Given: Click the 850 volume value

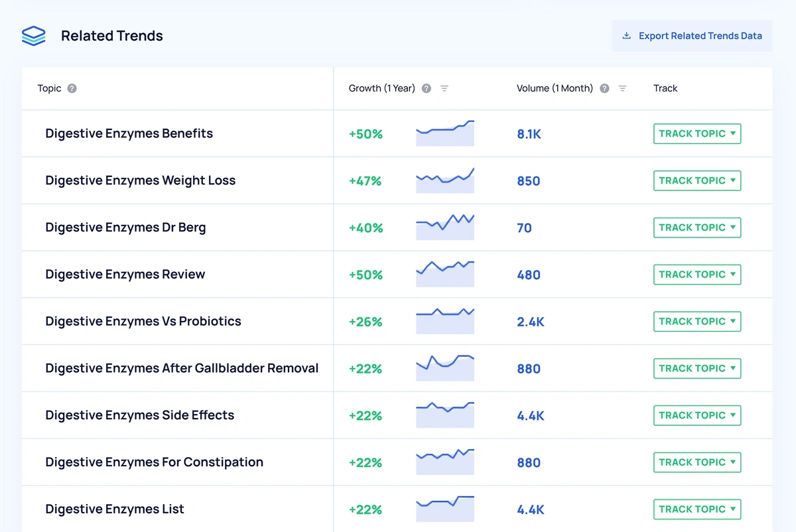Looking at the screenshot, I should [529, 181].
